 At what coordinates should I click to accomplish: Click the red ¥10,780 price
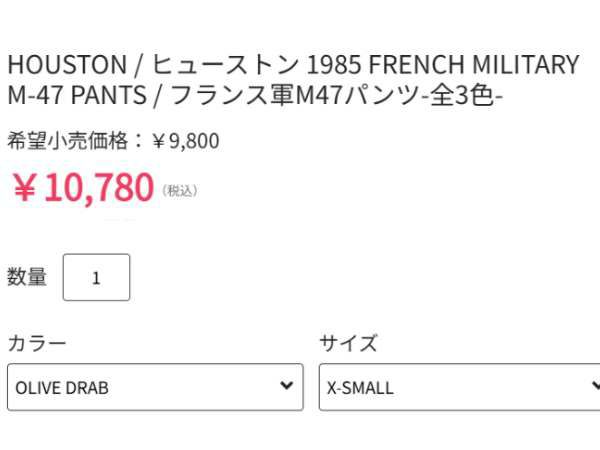point(83,187)
